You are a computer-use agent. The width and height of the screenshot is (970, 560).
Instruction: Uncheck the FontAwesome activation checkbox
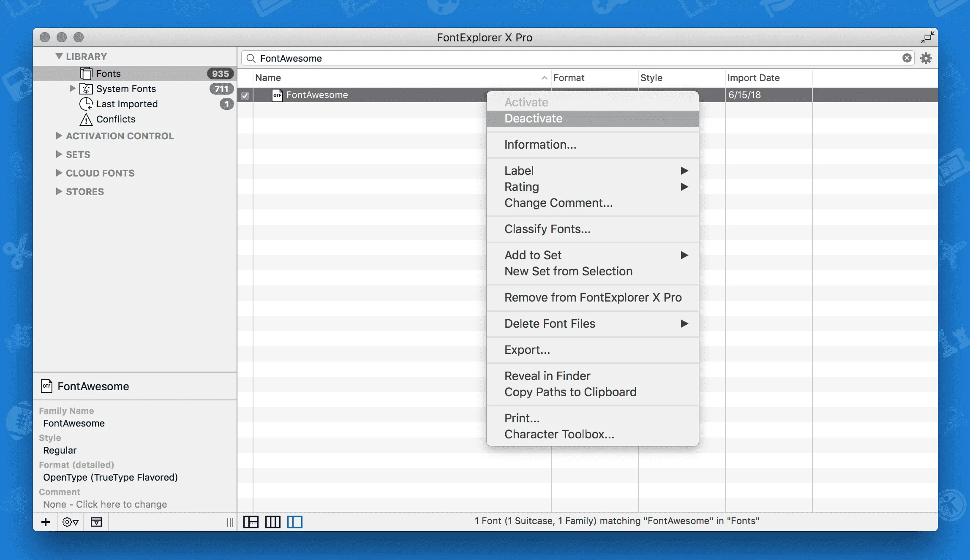245,95
